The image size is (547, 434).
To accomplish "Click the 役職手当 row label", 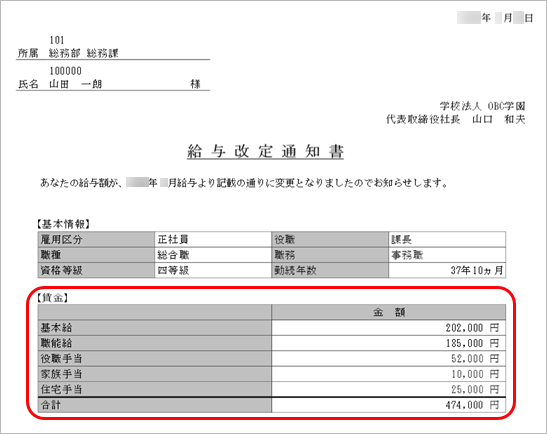I will (155, 359).
